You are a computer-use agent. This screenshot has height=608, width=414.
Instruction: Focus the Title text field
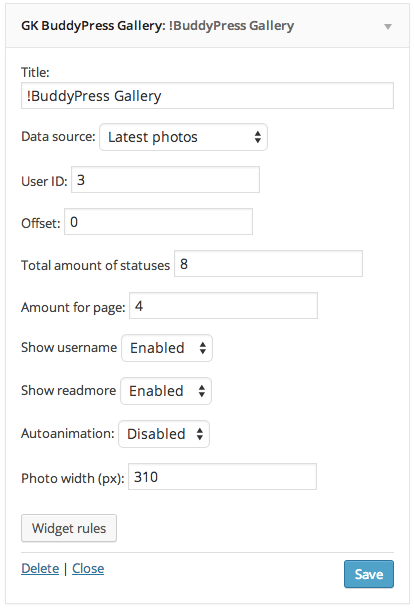tap(207, 95)
